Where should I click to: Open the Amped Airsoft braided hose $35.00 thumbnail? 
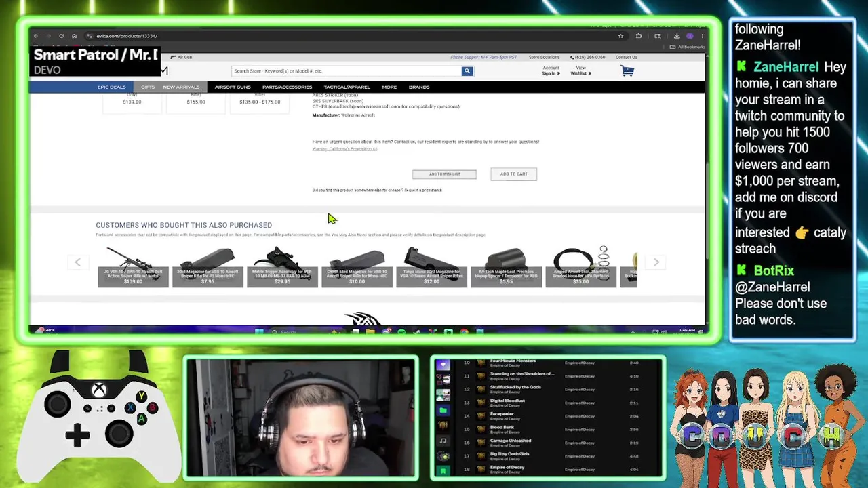[x=580, y=267]
